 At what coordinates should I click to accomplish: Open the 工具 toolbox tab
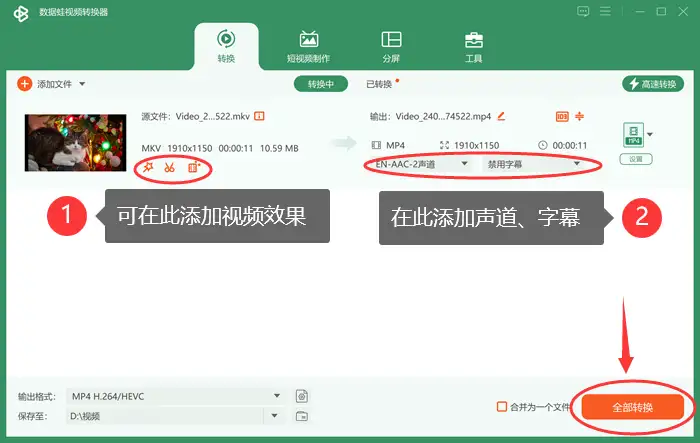click(473, 46)
